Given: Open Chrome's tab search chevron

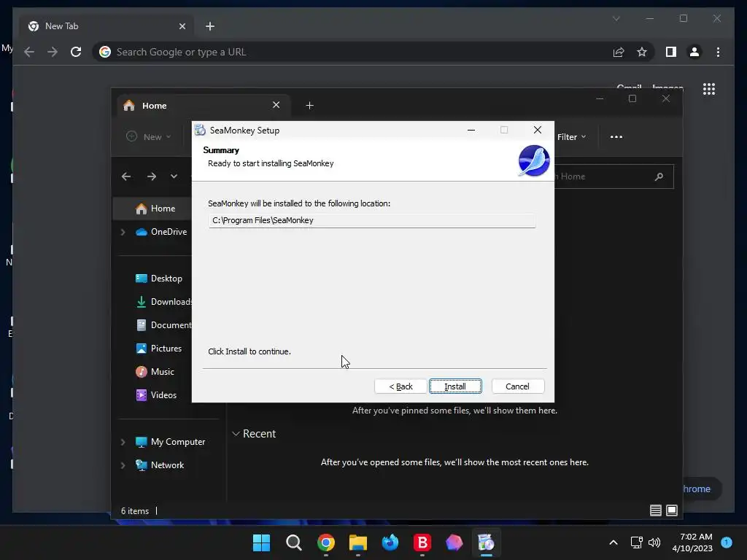Looking at the screenshot, I should tap(616, 18).
